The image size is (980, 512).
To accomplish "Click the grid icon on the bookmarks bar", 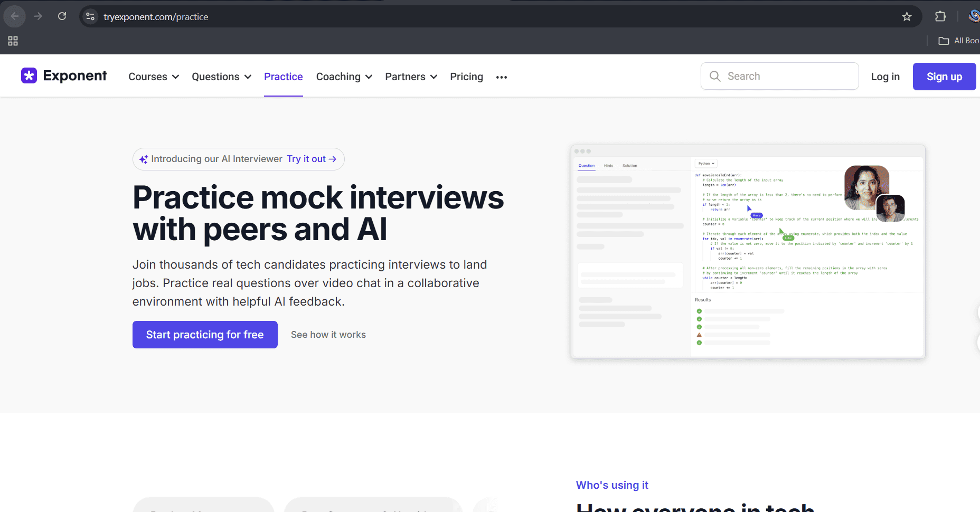I will click(13, 40).
